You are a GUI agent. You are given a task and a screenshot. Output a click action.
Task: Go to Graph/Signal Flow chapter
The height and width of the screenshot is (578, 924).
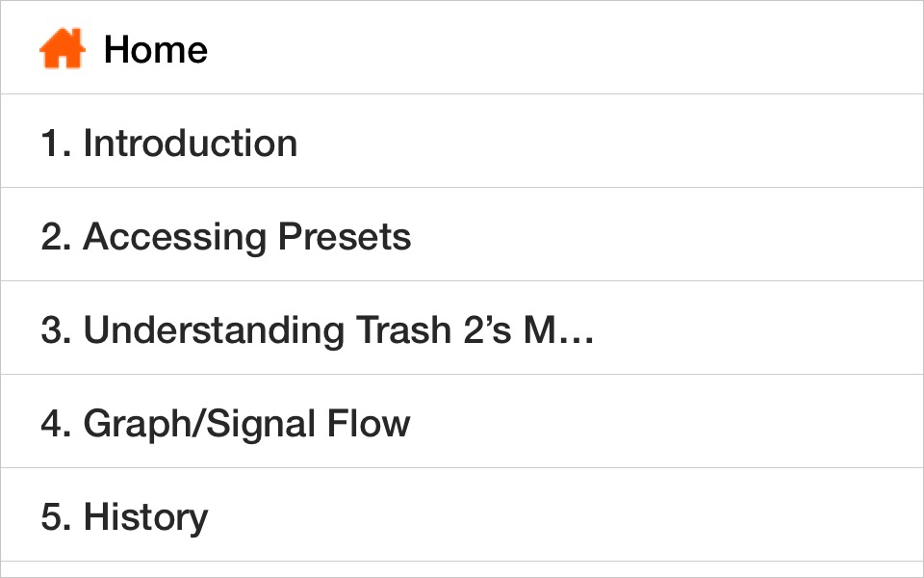(x=246, y=424)
